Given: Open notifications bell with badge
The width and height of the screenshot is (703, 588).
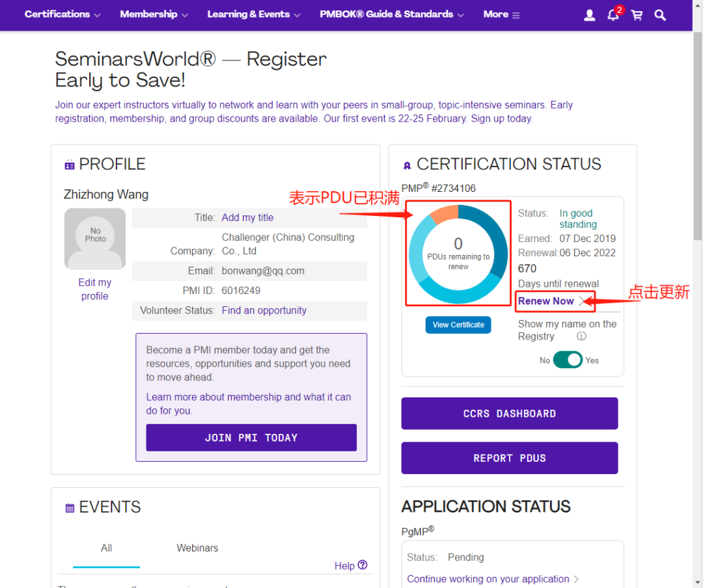Looking at the screenshot, I should (614, 14).
